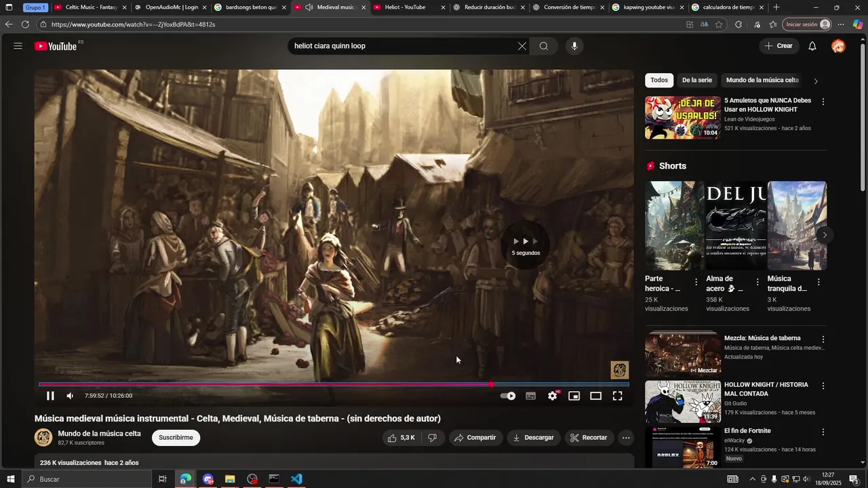Open options for 'El fin de Fortnite'
The height and width of the screenshot is (488, 868).
823,432
